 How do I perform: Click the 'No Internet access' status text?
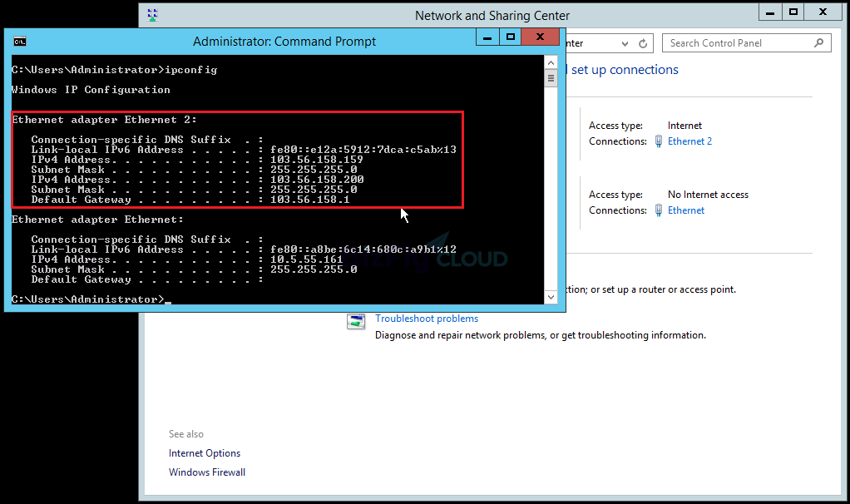tap(708, 195)
